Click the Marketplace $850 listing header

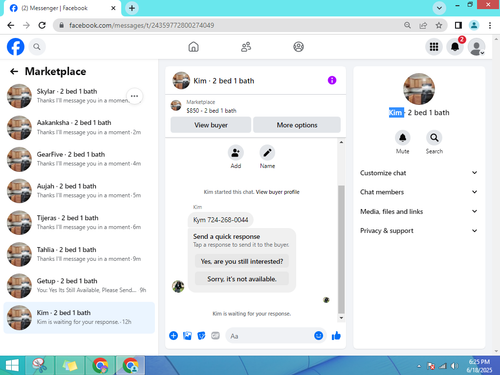pyautogui.click(x=255, y=106)
